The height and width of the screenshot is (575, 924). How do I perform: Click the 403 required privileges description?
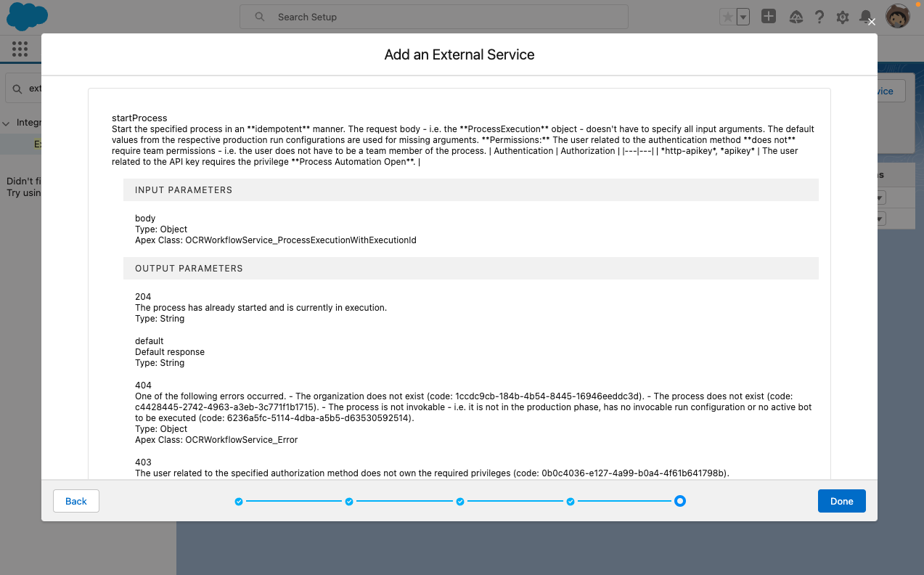(x=432, y=473)
